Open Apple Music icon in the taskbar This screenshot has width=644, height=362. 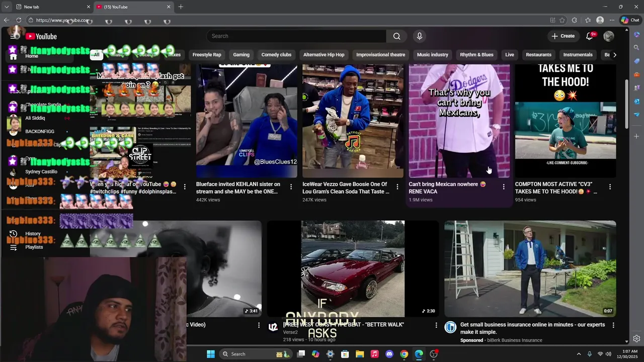[374, 354]
